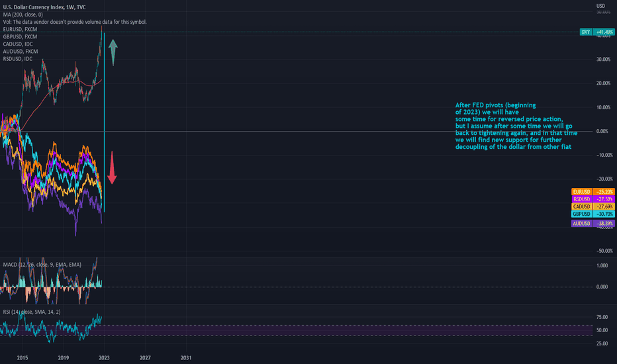Image resolution: width=617 pixels, height=364 pixels.
Task: Click the 2031 label on time axis
Action: [186, 357]
